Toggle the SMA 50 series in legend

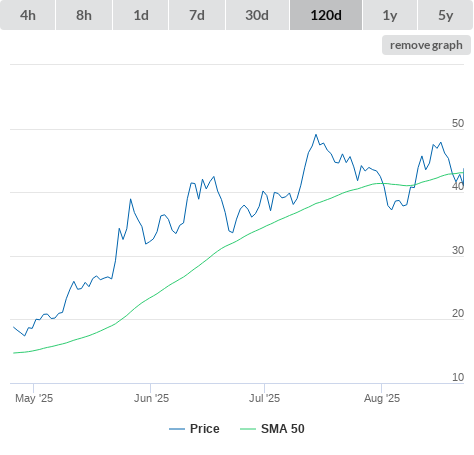(283, 429)
